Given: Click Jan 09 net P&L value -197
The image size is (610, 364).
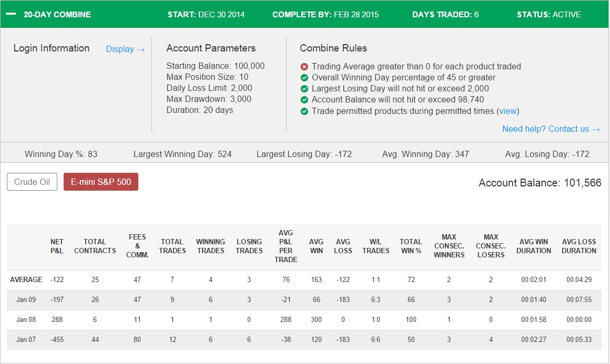Looking at the screenshot, I should click(x=57, y=300).
